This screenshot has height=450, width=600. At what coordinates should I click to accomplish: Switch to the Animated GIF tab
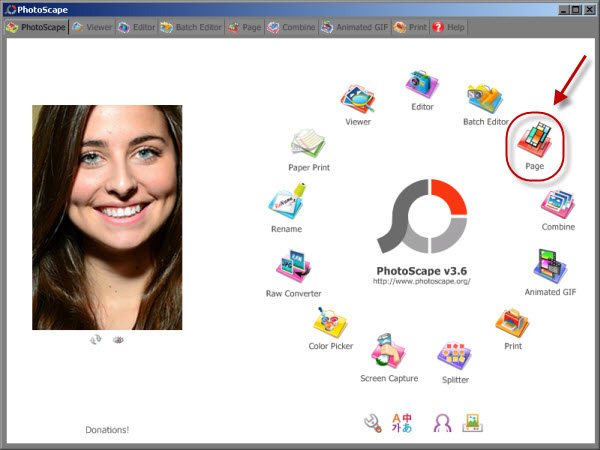tap(354, 28)
